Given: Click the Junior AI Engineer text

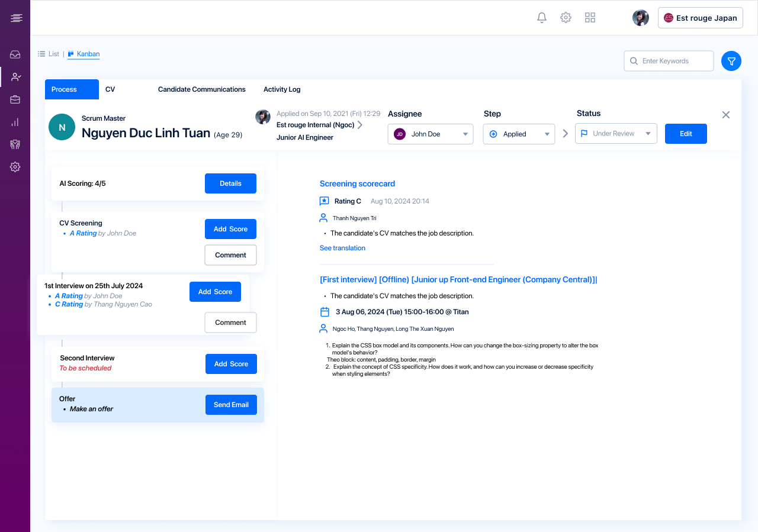Looking at the screenshot, I should (x=305, y=137).
